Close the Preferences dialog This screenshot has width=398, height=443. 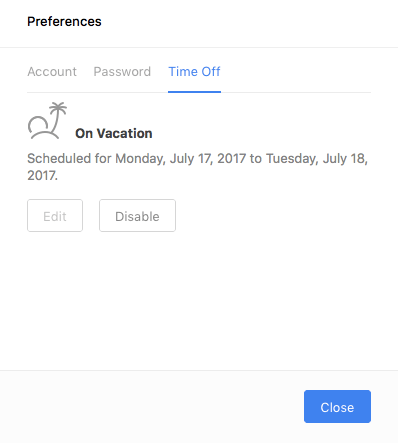337,407
